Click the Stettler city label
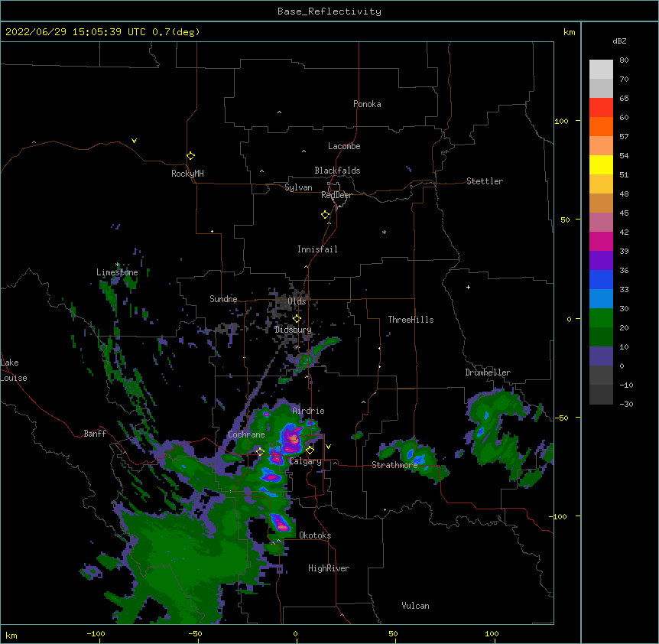This screenshot has height=644, width=659. (x=485, y=181)
